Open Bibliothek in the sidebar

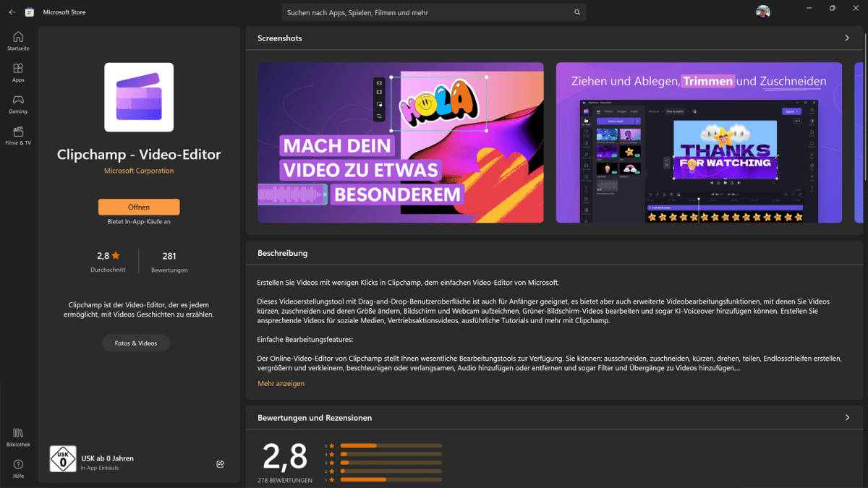tap(18, 437)
